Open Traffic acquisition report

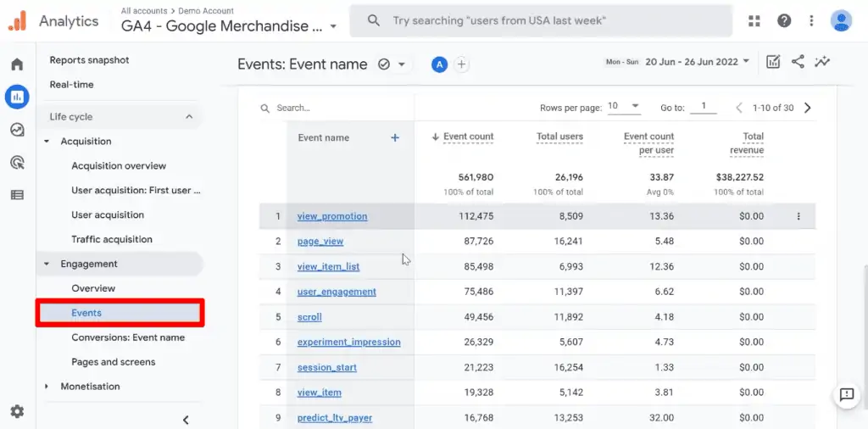click(x=112, y=239)
